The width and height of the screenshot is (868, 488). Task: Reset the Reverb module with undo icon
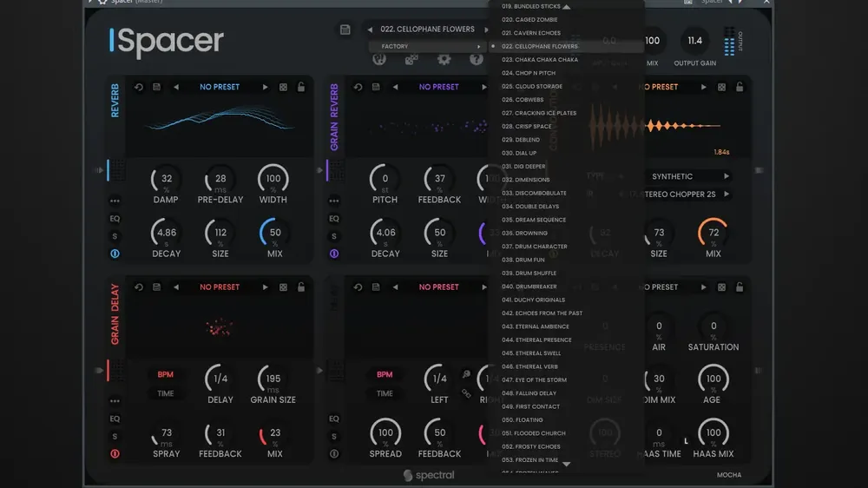[139, 87]
